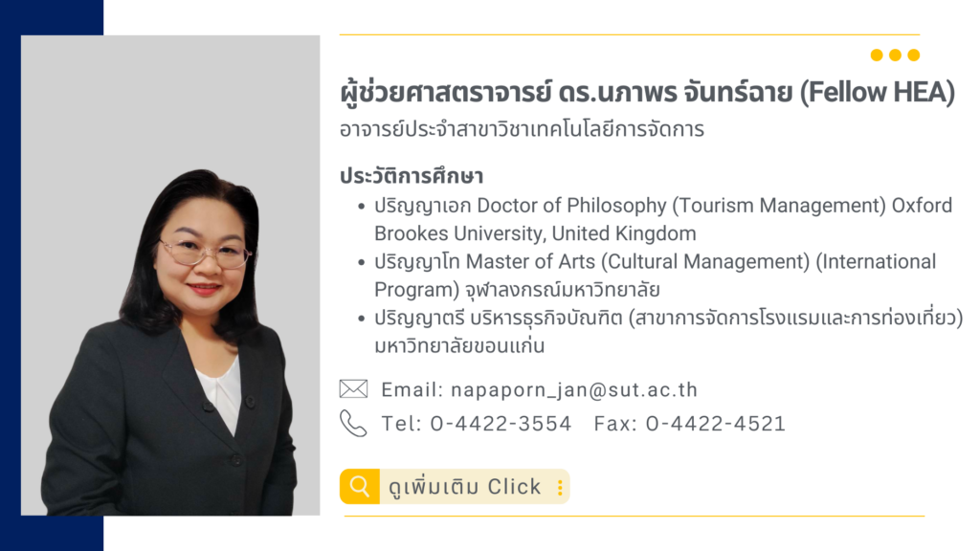Image resolution: width=980 pixels, height=551 pixels.
Task: Click the email address napaporn_jan@sut.ac.th
Action: coord(574,390)
